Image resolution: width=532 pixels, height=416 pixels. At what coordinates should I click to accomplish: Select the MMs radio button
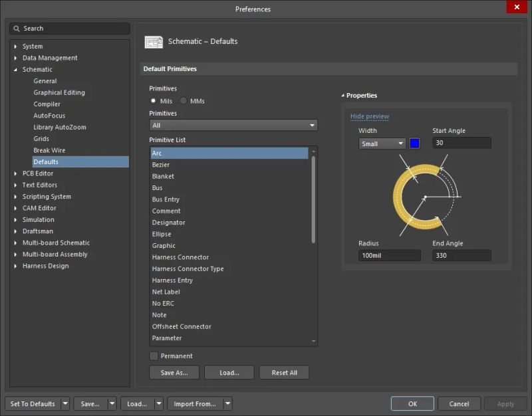pos(183,101)
